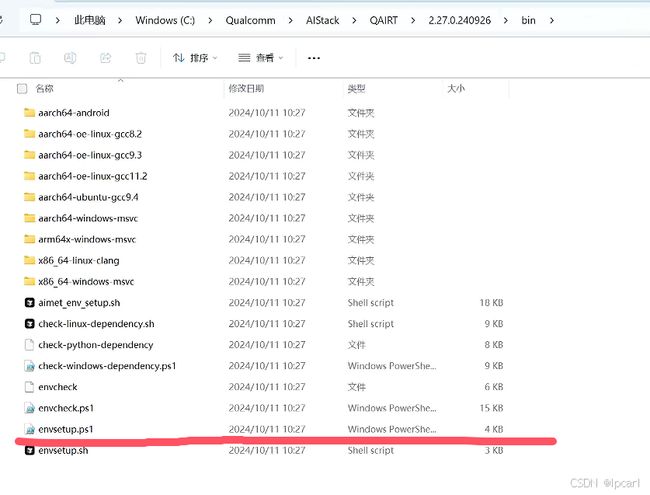Select the aarch64-oe-linux-gcc8.2 folder icon
The height and width of the screenshot is (495, 650).
tap(29, 133)
